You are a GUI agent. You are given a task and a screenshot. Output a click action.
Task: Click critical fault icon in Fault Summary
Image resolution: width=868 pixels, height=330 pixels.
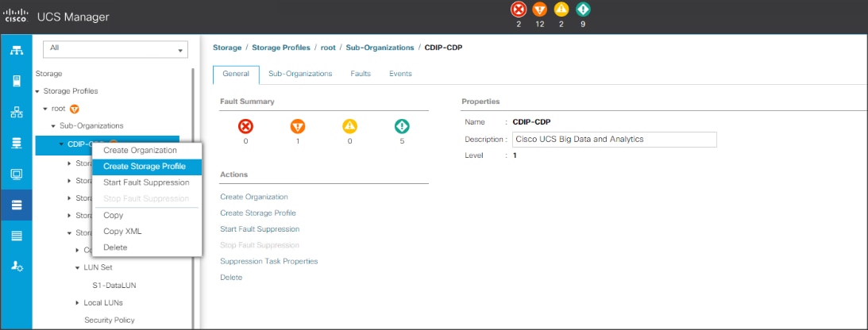[245, 127]
